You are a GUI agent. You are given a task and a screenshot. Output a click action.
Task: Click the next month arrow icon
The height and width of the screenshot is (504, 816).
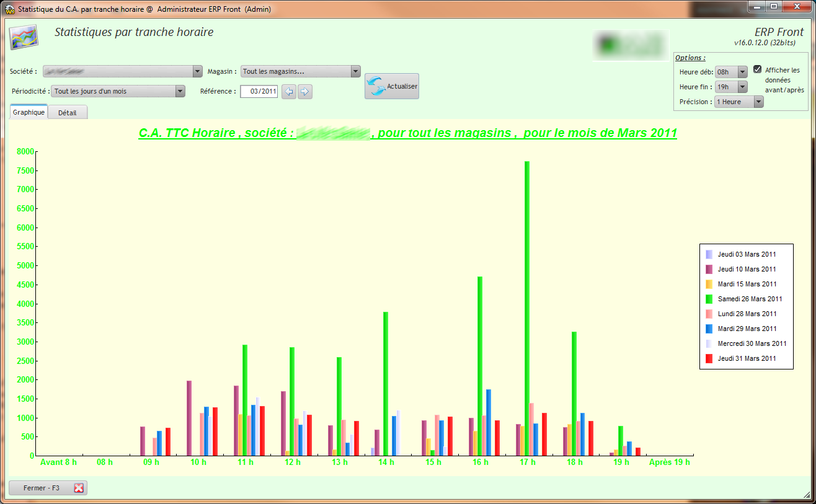click(304, 92)
